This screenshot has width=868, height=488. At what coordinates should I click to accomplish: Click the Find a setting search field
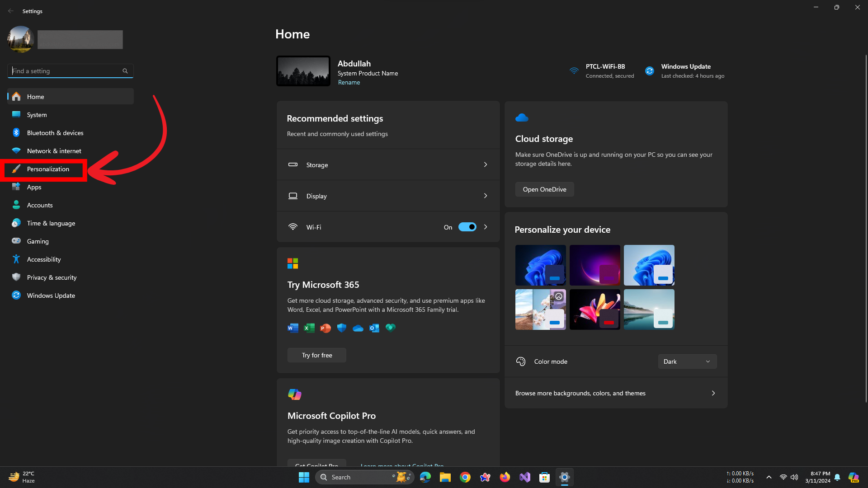66,71
